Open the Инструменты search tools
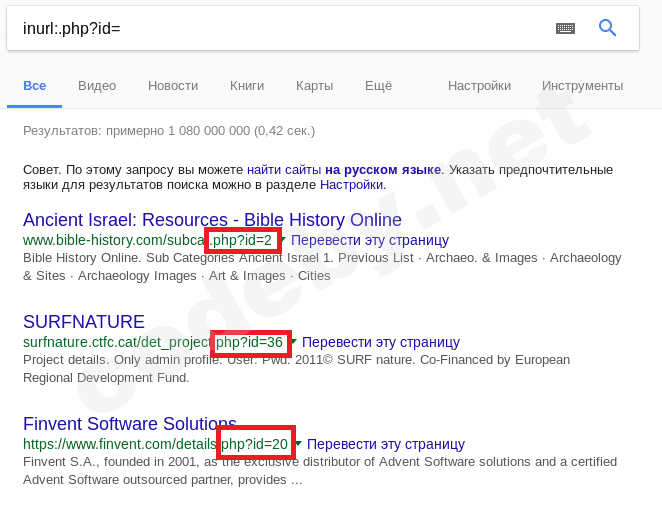This screenshot has height=512, width=662. click(x=582, y=86)
